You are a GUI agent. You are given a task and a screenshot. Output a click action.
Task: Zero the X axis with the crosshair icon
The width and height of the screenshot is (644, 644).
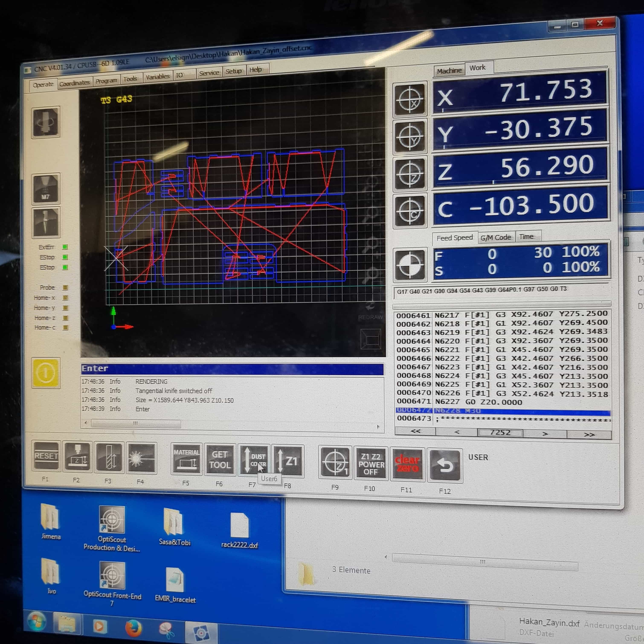click(x=410, y=99)
